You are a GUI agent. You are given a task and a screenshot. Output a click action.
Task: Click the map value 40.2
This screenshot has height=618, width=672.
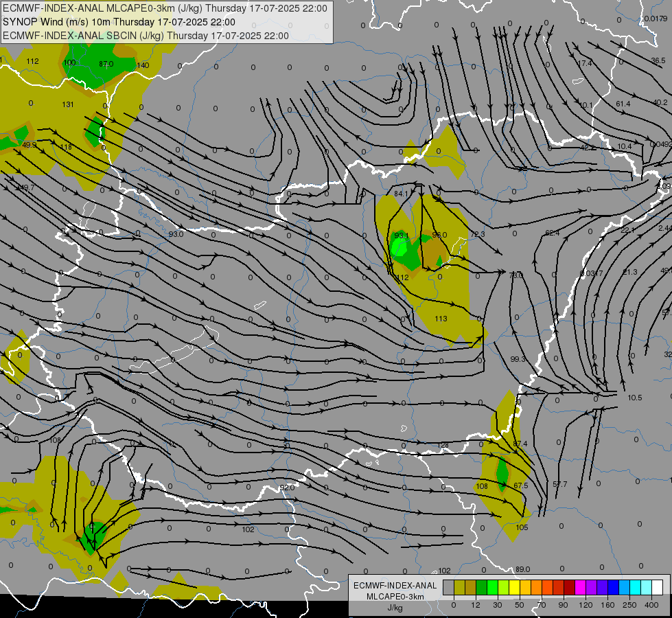tap(660, 102)
